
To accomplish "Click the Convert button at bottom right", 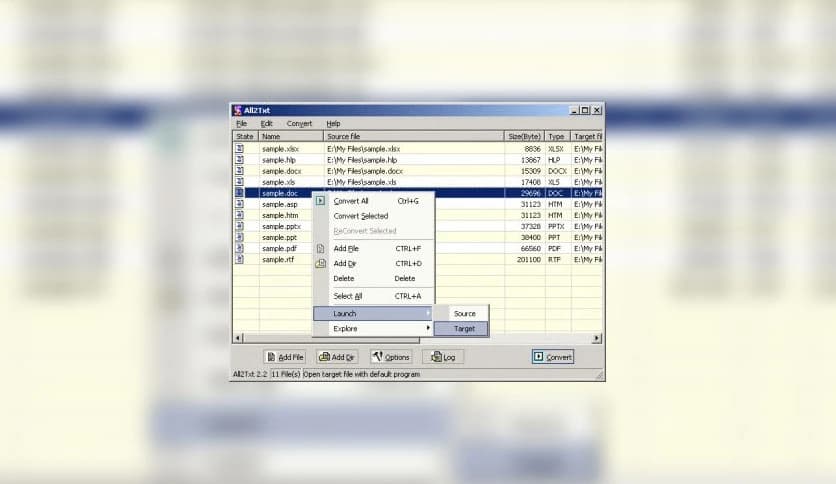I will 553,357.
